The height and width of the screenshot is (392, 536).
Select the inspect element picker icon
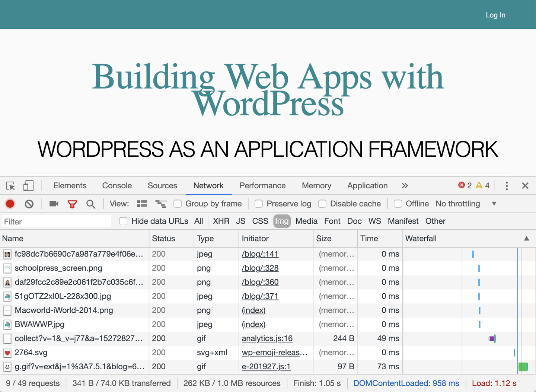click(x=10, y=186)
